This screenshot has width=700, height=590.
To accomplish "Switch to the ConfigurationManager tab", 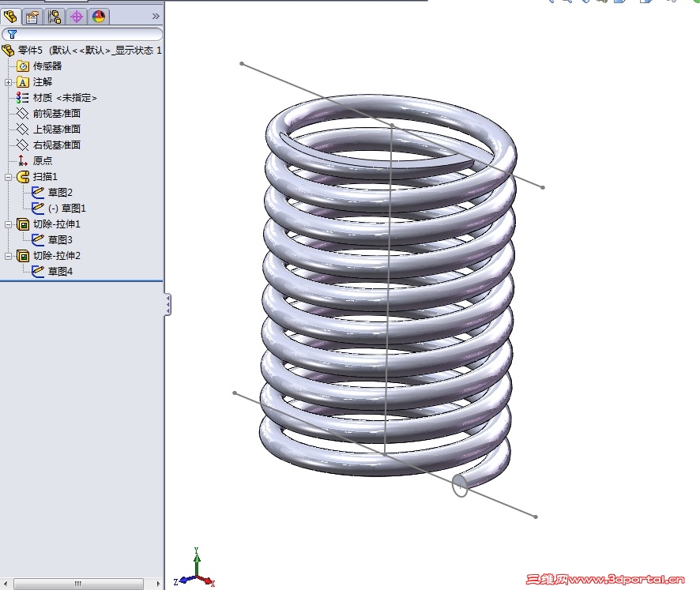I will [55, 17].
